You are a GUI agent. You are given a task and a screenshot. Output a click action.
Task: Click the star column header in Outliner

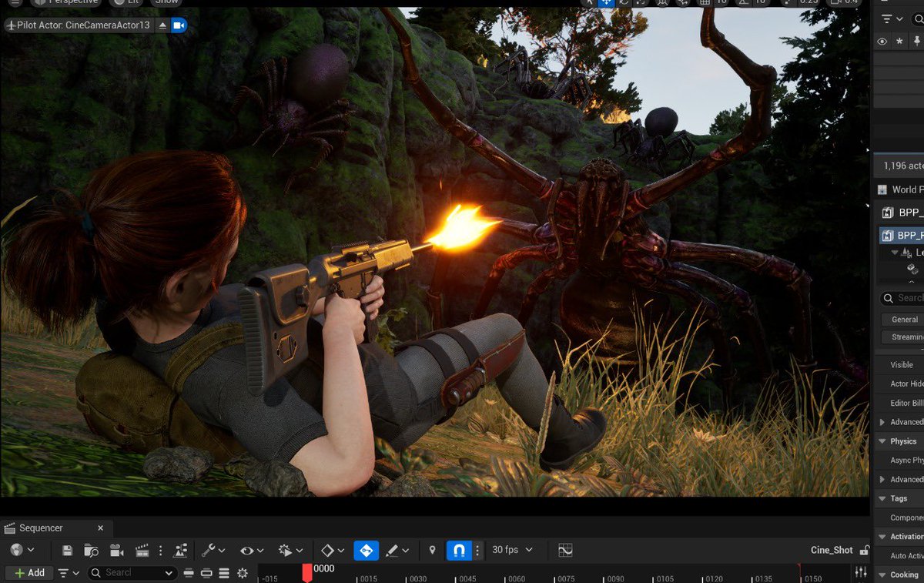899,42
